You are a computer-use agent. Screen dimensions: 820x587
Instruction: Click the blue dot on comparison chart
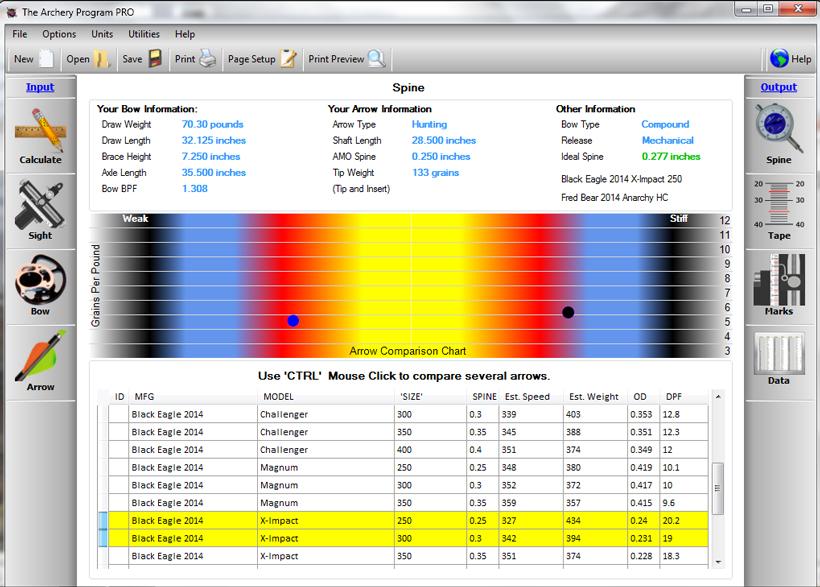tap(293, 320)
